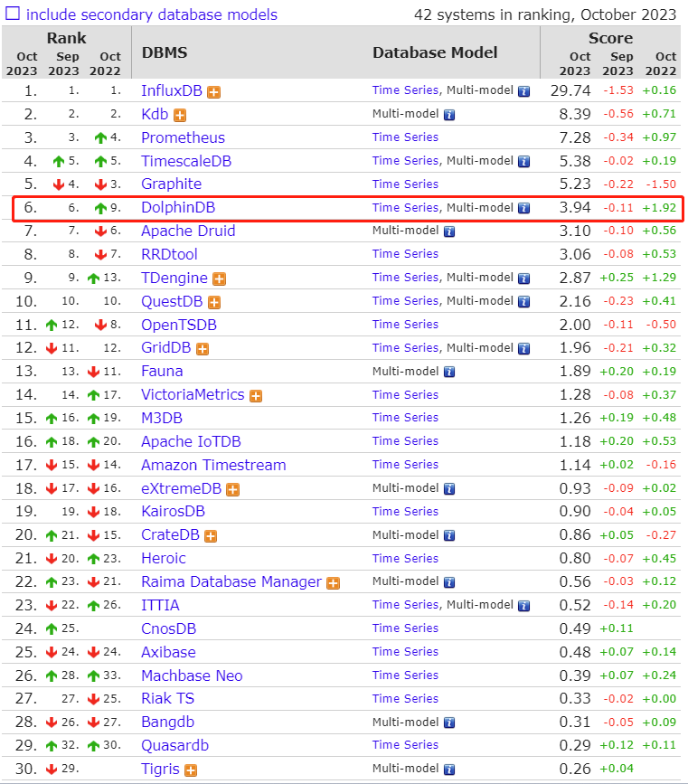Open the Machbase Neo link

[x=192, y=675]
